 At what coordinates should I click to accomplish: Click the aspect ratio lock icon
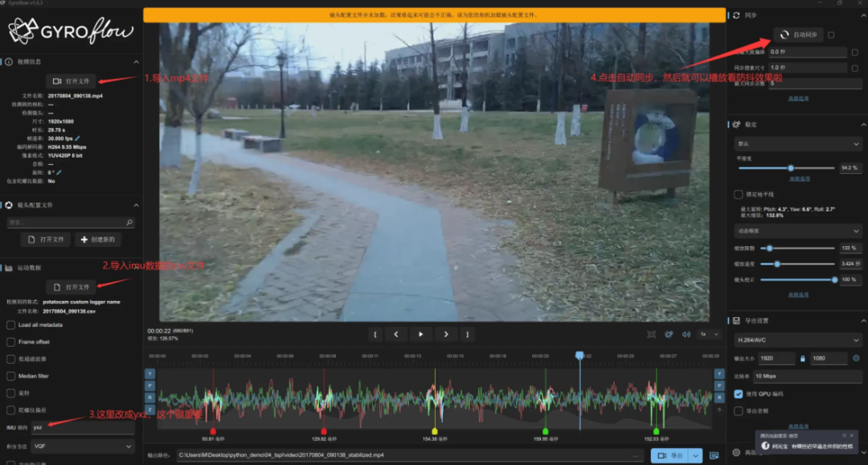[x=802, y=358]
